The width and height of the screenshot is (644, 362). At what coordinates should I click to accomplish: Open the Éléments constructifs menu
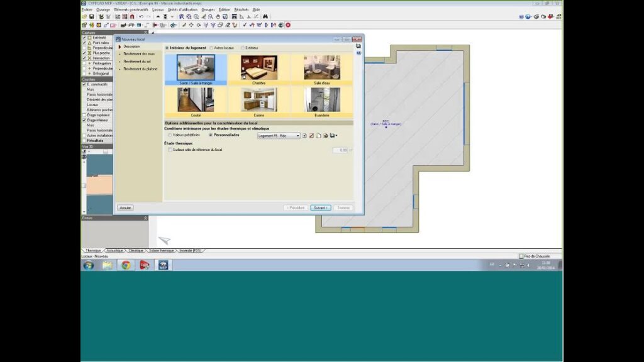click(x=130, y=9)
